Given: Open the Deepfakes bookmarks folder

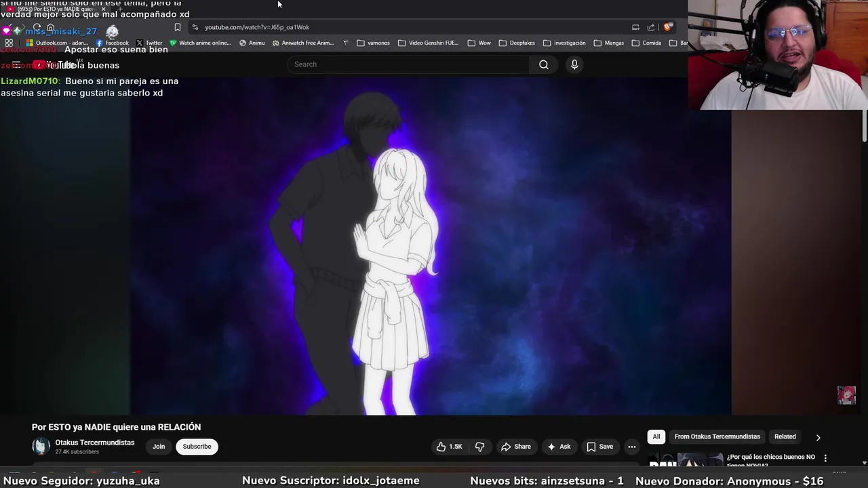Looking at the screenshot, I should tap(517, 43).
